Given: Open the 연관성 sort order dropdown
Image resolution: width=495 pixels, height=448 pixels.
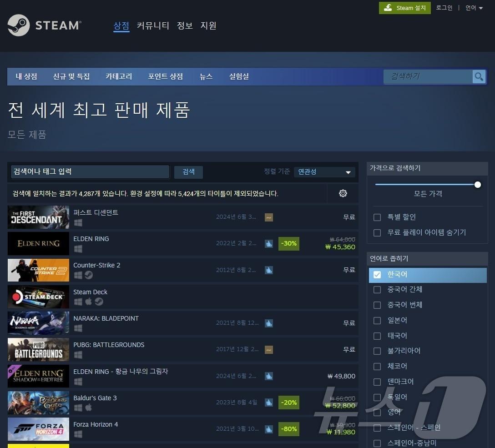Looking at the screenshot, I should 324,172.
